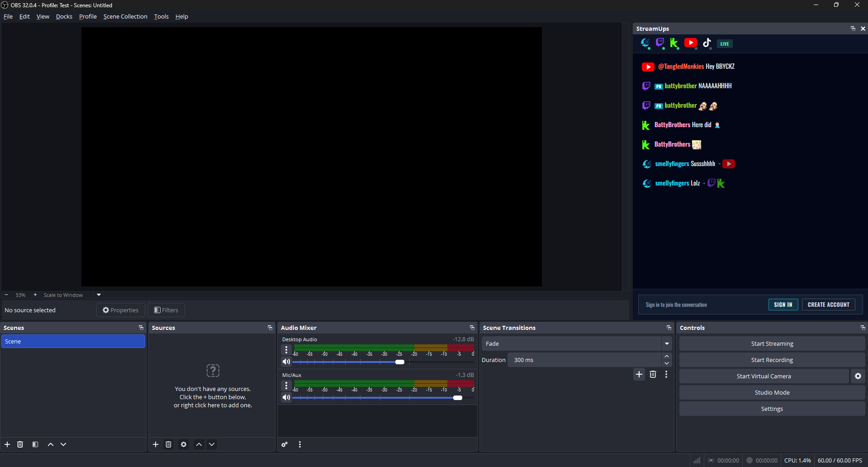This screenshot has height=467, width=868.
Task: Open the Edit menu
Action: 24,16
